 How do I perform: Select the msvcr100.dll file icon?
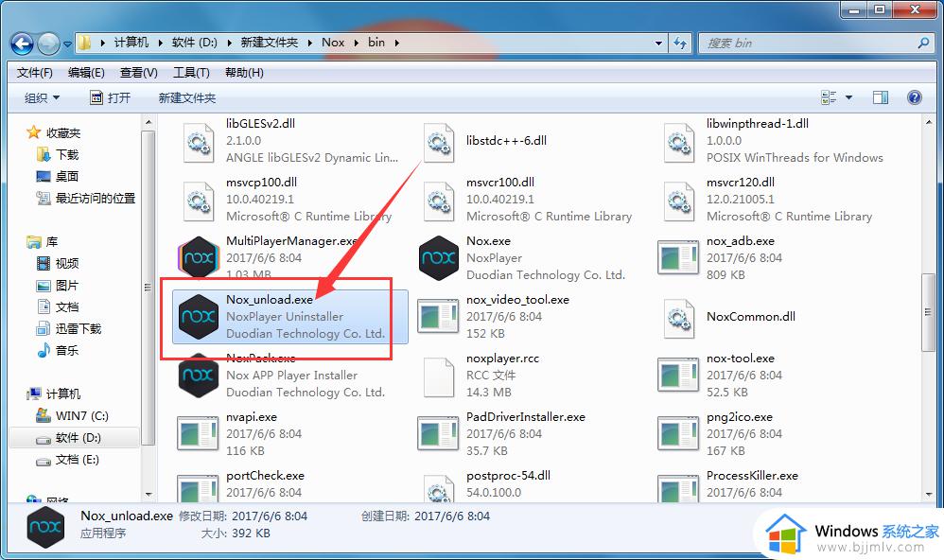tap(439, 201)
